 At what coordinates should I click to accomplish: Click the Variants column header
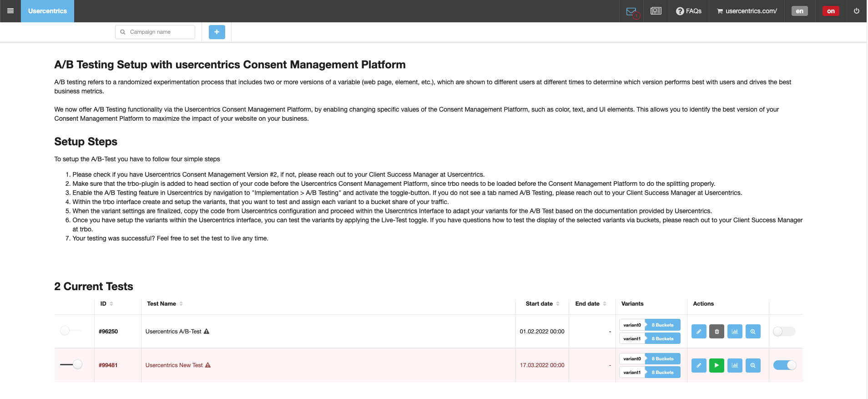(x=632, y=304)
